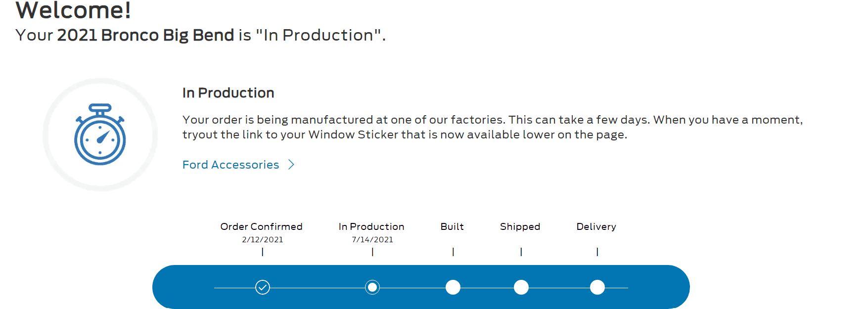868x309 pixels.
Task: Click the Delivery stage circle
Action: 597,287
